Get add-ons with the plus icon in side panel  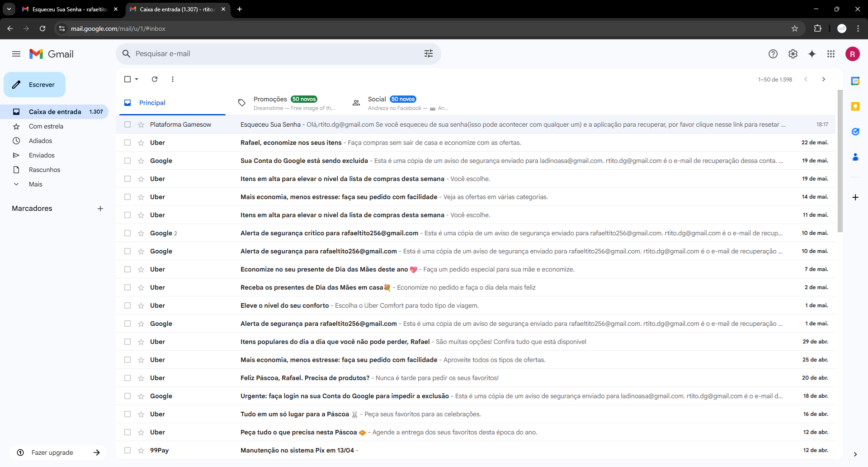855,197
